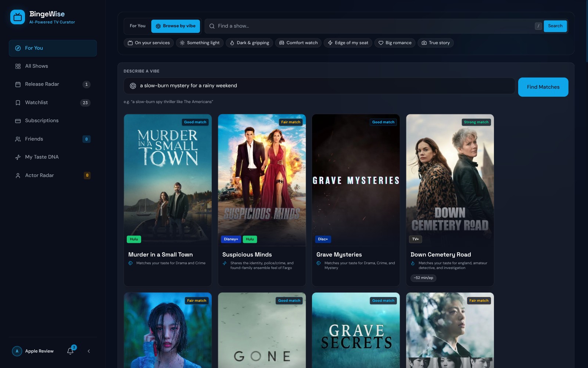Click Disney+ badge on Suspicious Minds
The image size is (588, 368).
click(231, 239)
